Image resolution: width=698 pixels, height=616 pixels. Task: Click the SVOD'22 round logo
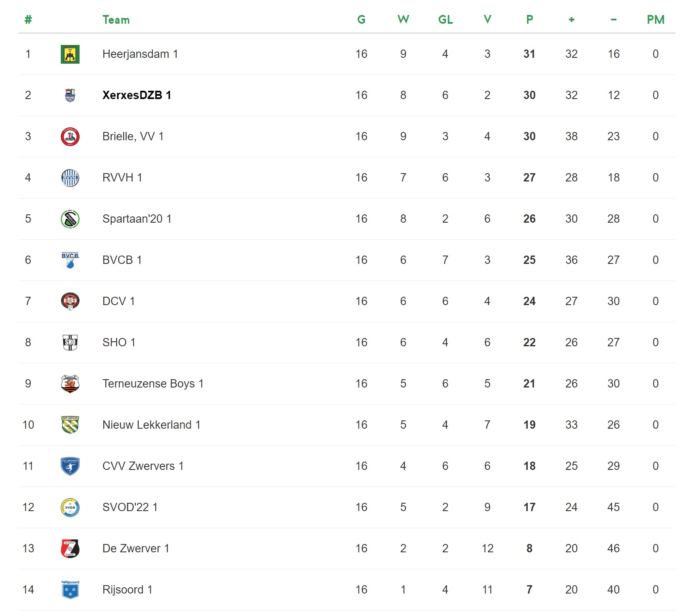click(70, 507)
